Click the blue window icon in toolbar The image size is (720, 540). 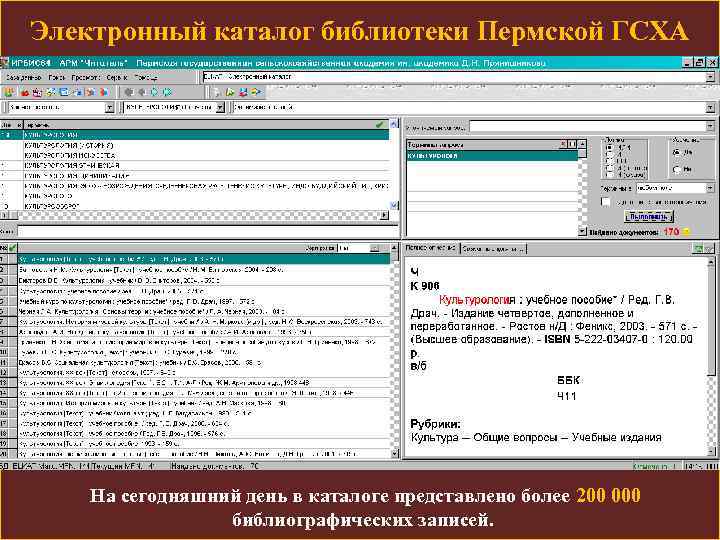click(64, 92)
